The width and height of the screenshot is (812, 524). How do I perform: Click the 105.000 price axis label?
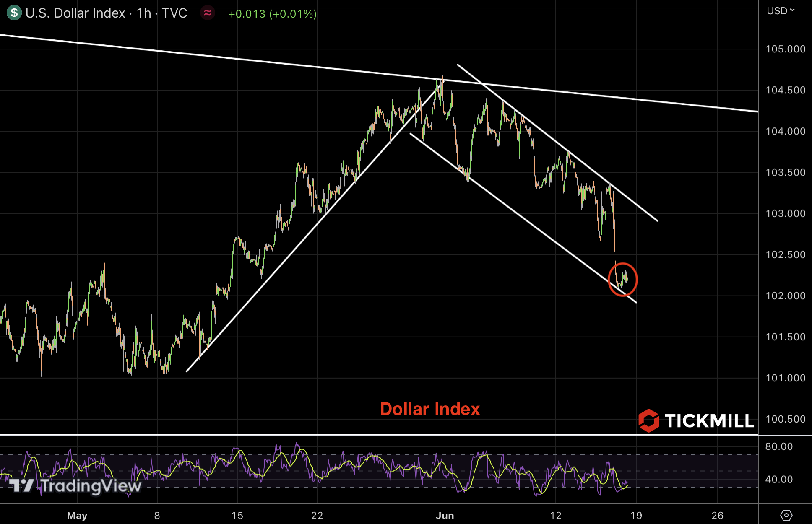785,49
